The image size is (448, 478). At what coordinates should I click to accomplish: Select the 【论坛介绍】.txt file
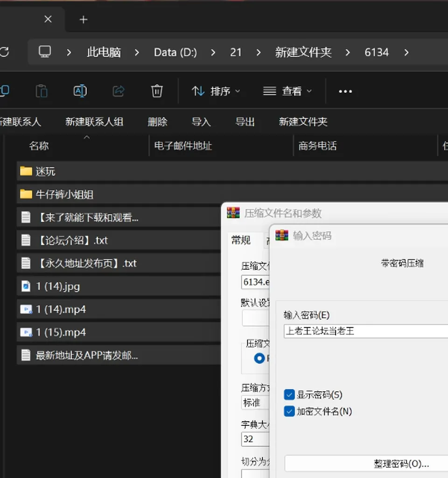[119, 240]
